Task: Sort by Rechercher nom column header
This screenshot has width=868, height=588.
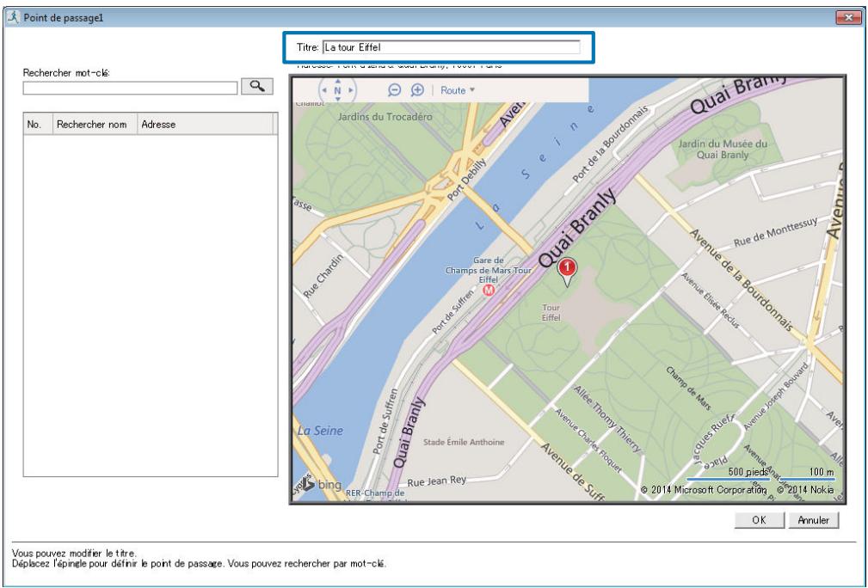Action: coord(95,125)
